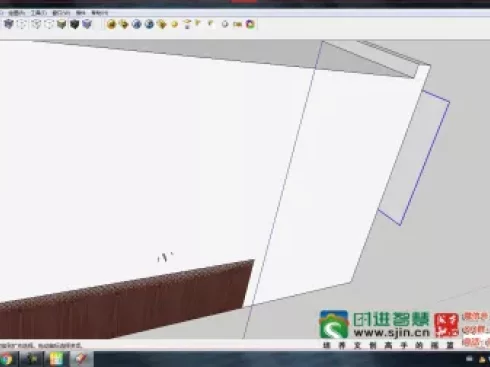Select shaded with textures dark cube

click(74, 24)
